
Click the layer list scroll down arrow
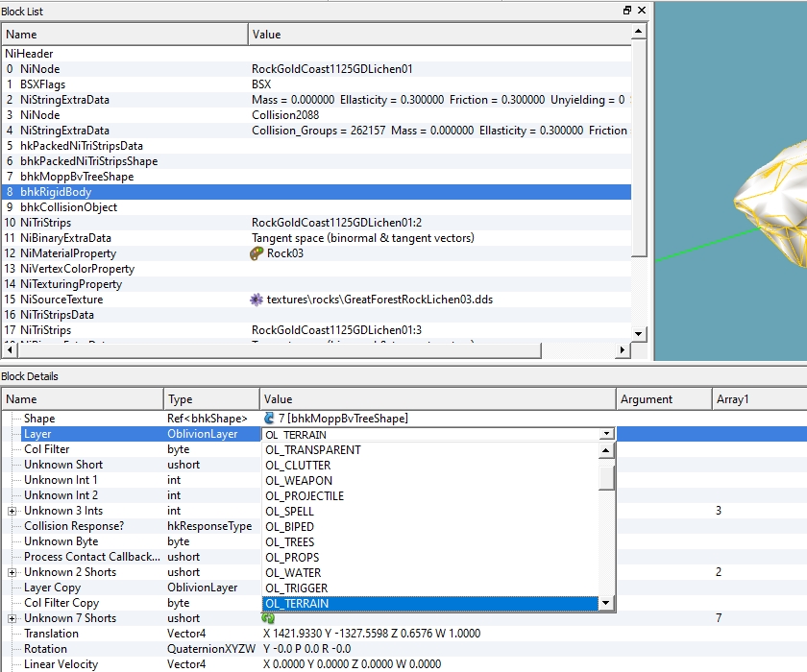[x=606, y=603]
